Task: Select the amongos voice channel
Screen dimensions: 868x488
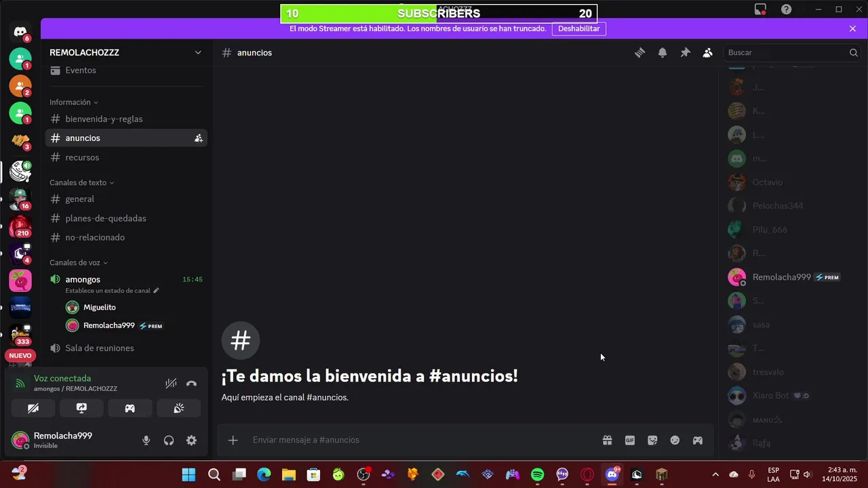Action: (x=126, y=279)
